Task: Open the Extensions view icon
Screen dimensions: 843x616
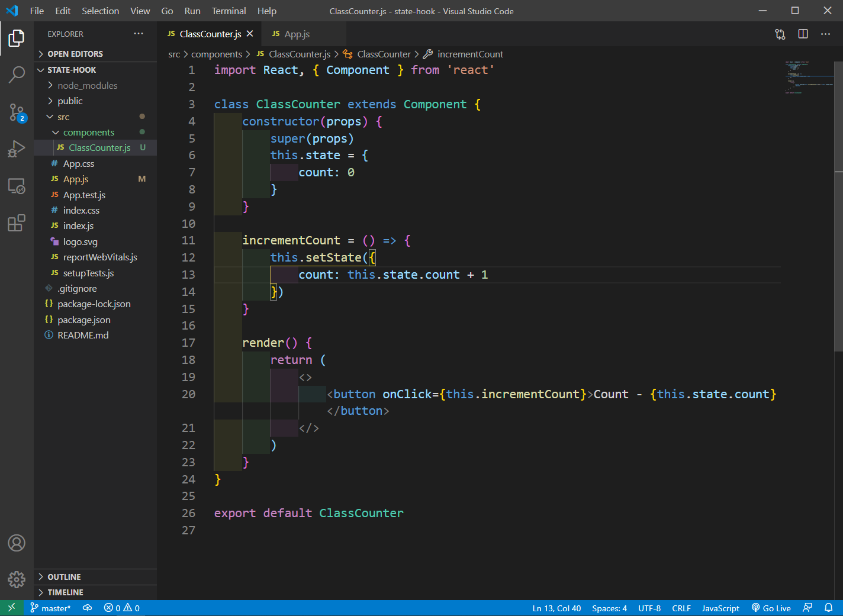Action: (17, 223)
